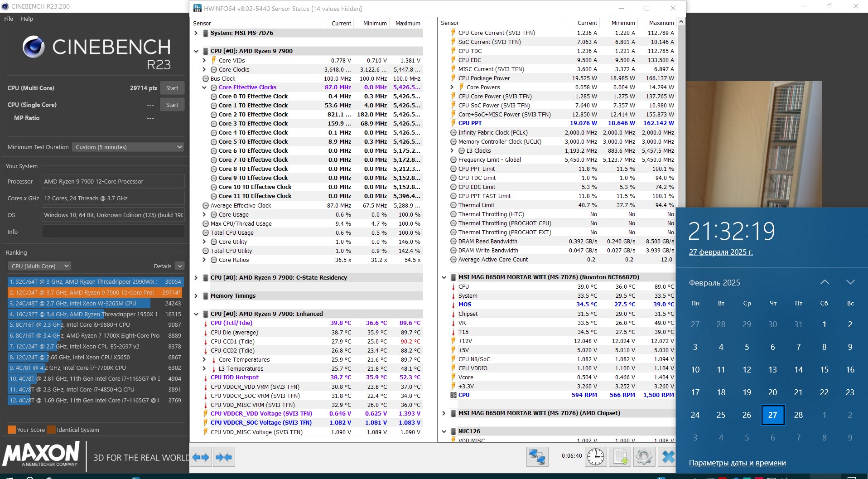868x479 pixels.
Task: Click the Февраль 2025 calendar header
Action: click(x=714, y=283)
